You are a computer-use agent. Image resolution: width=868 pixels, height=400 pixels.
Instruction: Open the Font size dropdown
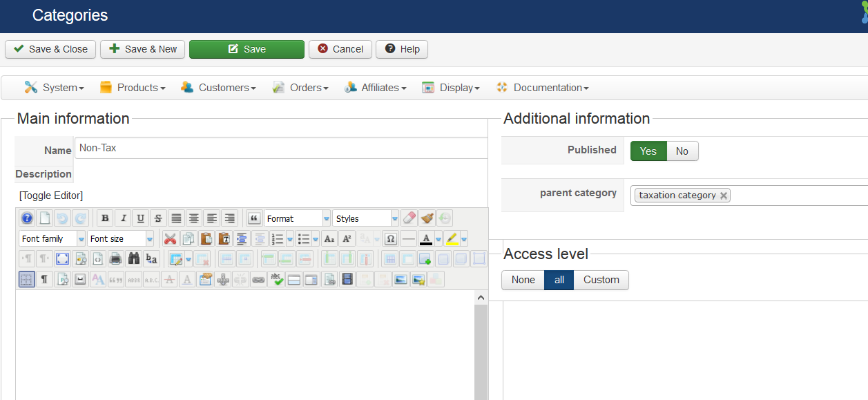coord(120,239)
